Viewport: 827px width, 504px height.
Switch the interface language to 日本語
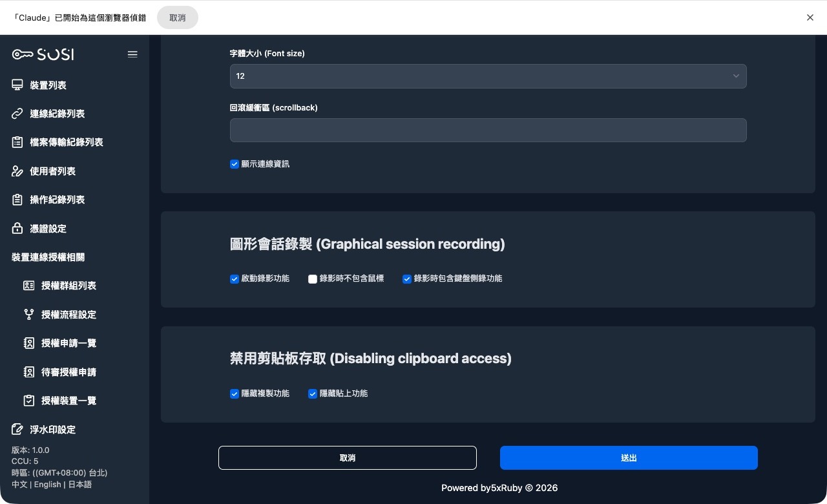(81, 484)
